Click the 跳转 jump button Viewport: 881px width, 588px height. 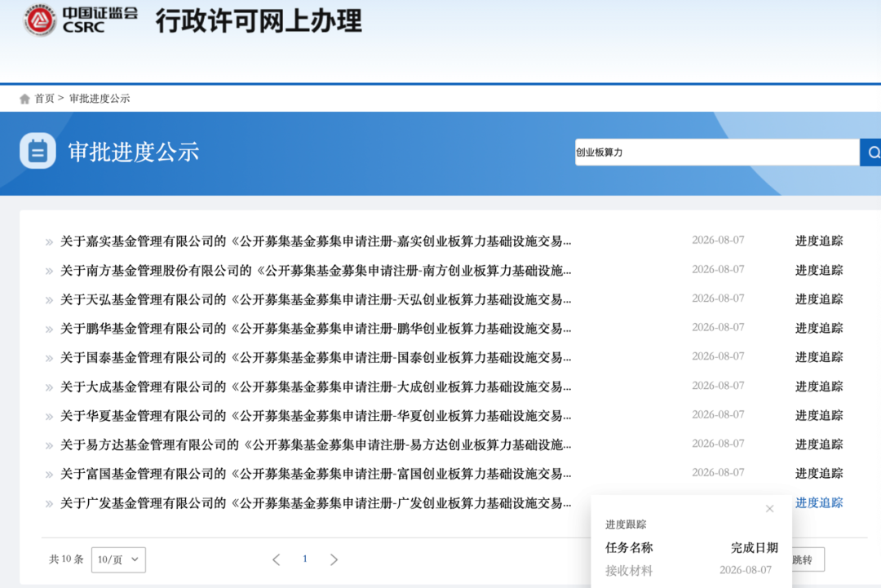[808, 559]
